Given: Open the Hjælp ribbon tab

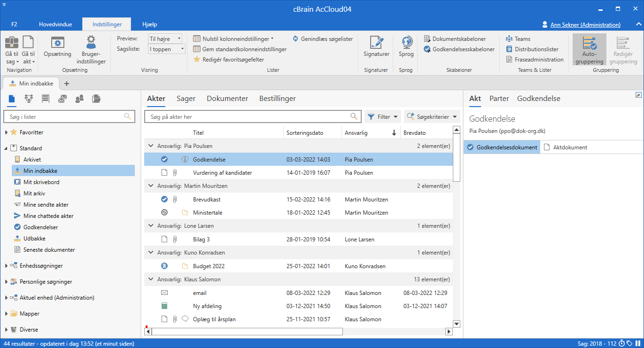Looking at the screenshot, I should (x=150, y=24).
